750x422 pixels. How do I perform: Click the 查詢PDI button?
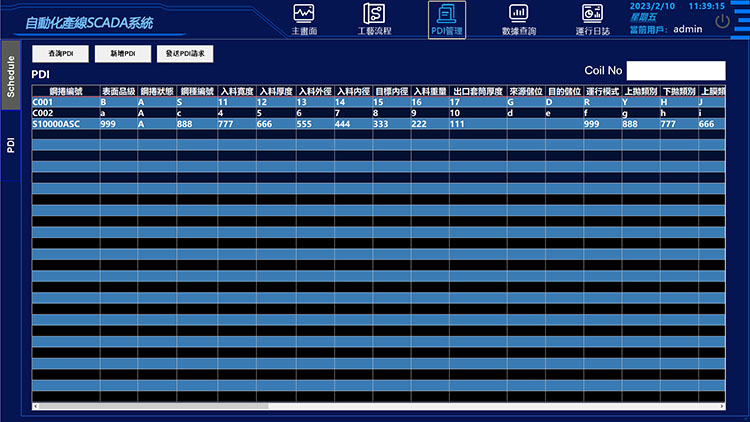click(60, 54)
